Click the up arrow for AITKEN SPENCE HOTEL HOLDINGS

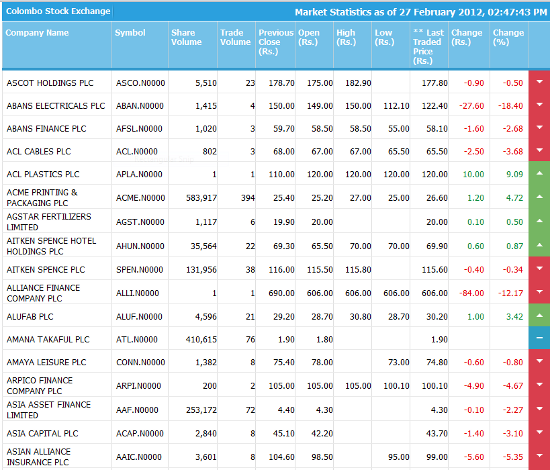click(x=539, y=245)
